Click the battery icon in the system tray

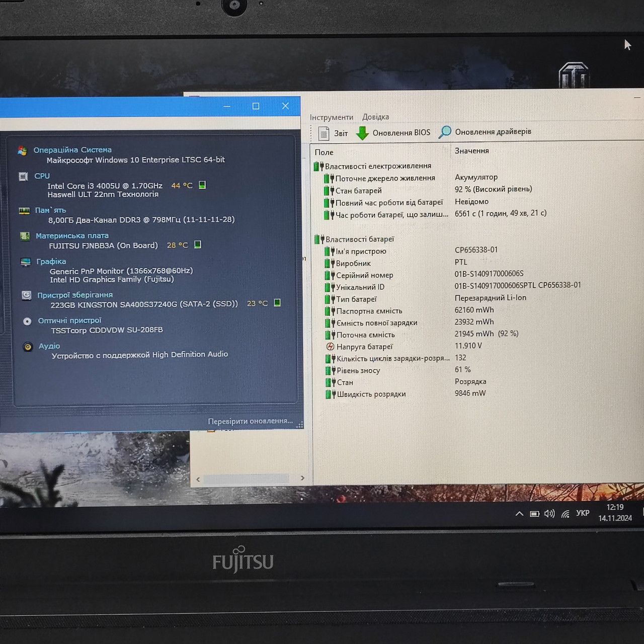[x=534, y=514]
